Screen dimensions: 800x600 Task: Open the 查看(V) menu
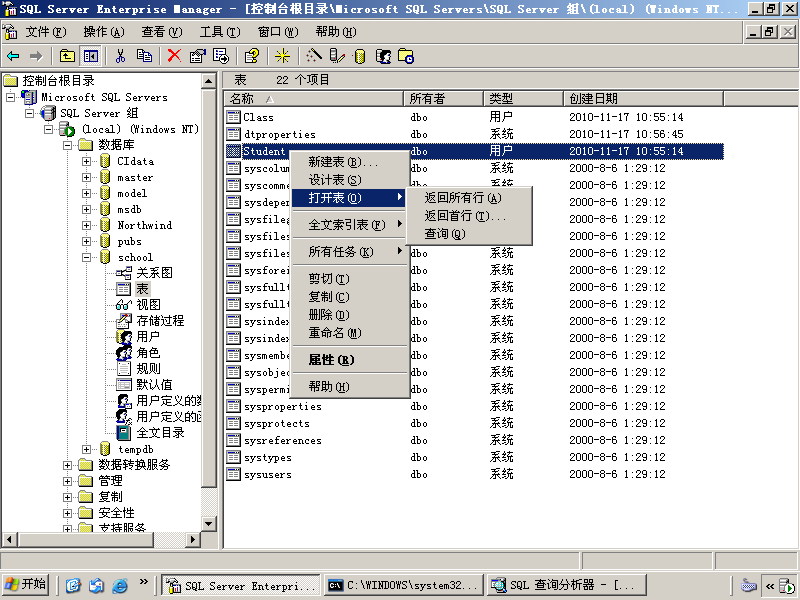tap(162, 32)
